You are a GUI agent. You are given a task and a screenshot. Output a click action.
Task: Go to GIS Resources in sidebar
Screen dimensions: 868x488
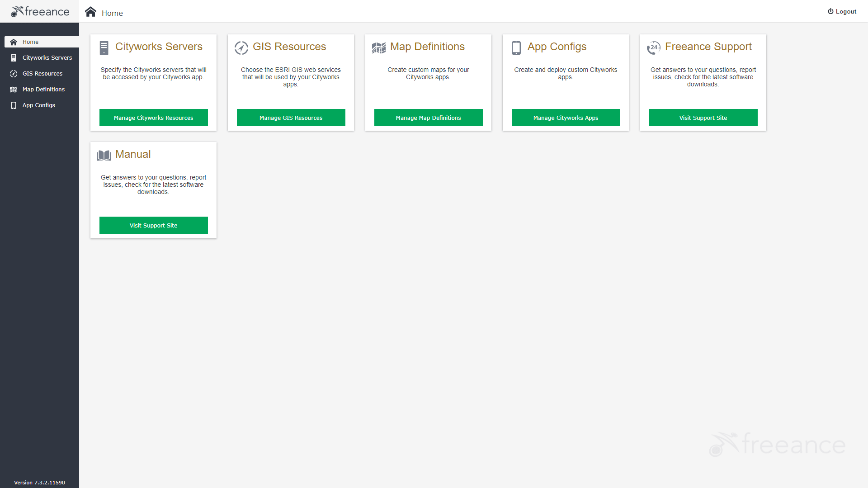click(x=42, y=74)
